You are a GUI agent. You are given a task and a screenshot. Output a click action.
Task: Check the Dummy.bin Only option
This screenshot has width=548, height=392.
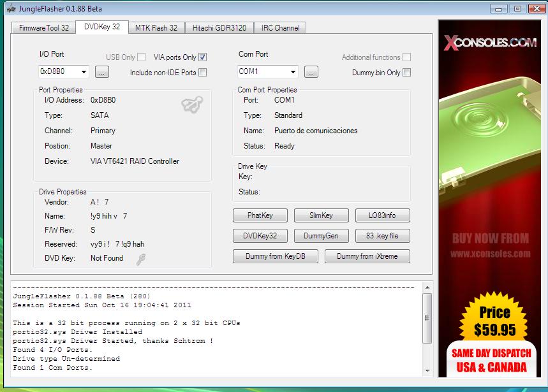tap(406, 72)
